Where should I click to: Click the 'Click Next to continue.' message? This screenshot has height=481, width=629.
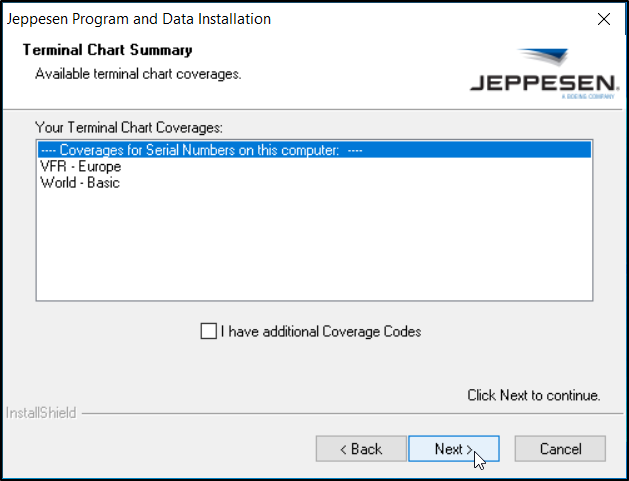click(x=533, y=395)
